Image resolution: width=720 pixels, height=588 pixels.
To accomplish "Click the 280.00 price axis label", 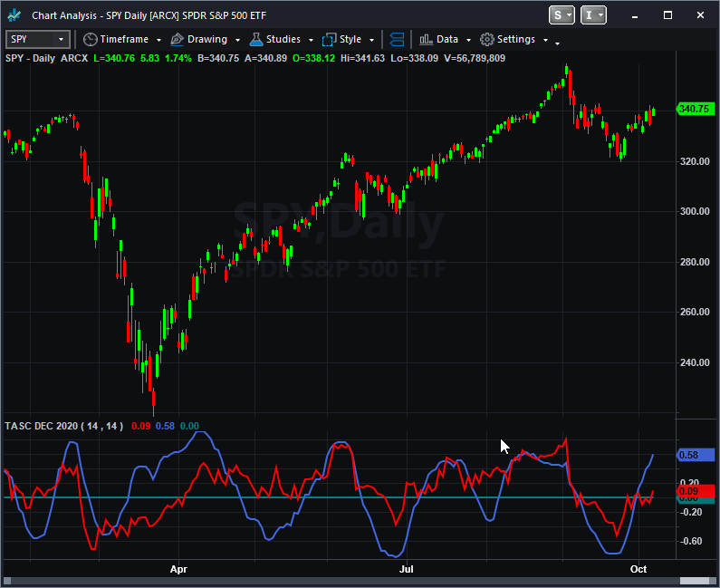I will coord(695,262).
